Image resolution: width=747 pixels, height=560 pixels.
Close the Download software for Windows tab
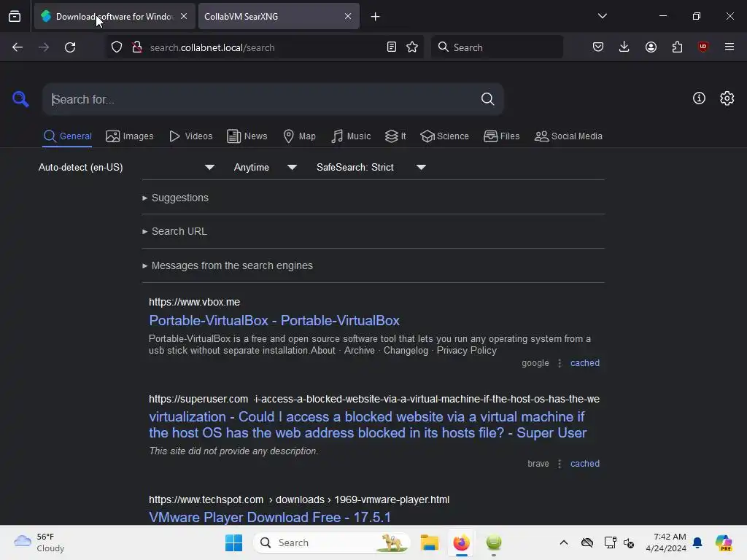(x=184, y=16)
